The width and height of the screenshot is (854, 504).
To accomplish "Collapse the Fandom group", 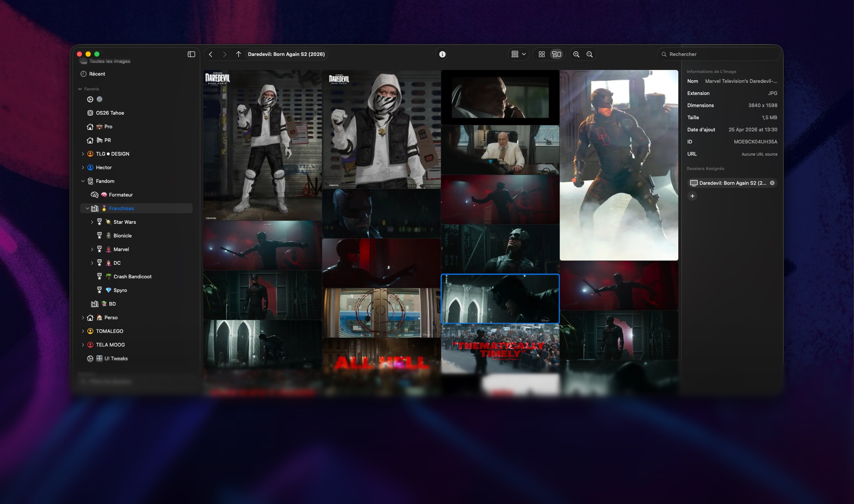I will [x=83, y=181].
